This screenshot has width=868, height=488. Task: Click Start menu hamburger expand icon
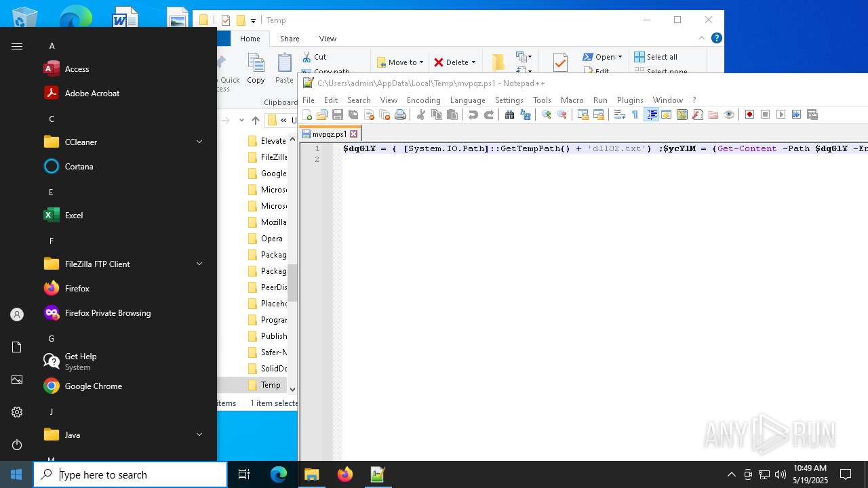pyautogui.click(x=17, y=46)
